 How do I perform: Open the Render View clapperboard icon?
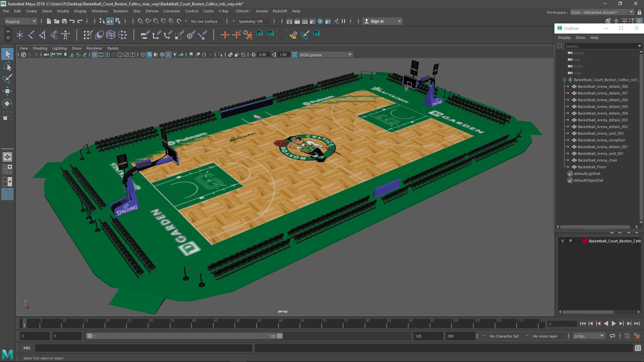pos(289,21)
